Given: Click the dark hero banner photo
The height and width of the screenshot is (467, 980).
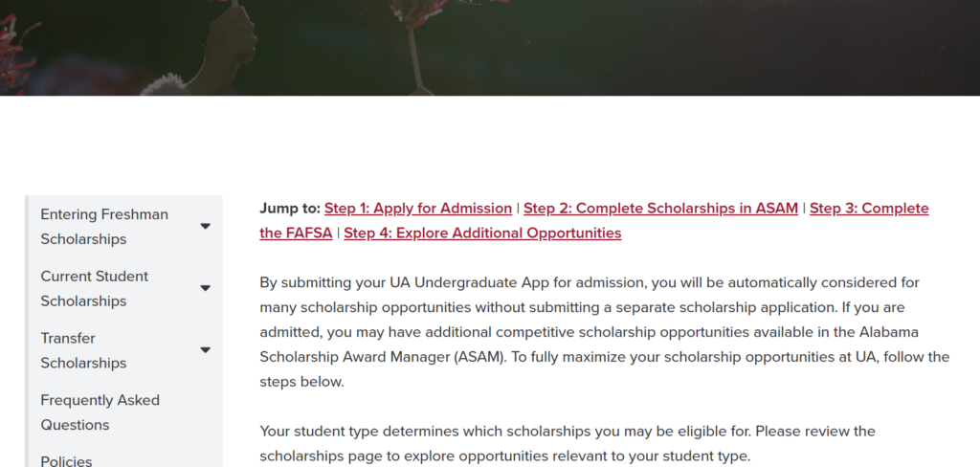Looking at the screenshot, I should click(490, 48).
